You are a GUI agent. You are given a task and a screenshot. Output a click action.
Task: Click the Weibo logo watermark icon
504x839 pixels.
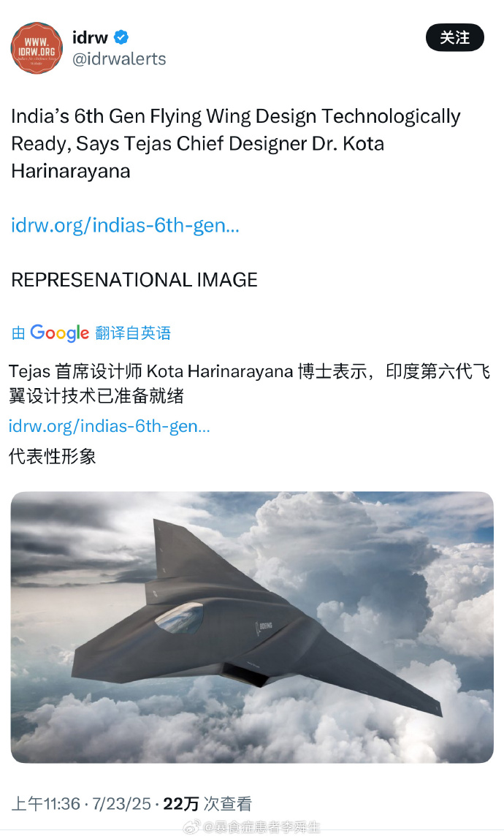[191, 828]
